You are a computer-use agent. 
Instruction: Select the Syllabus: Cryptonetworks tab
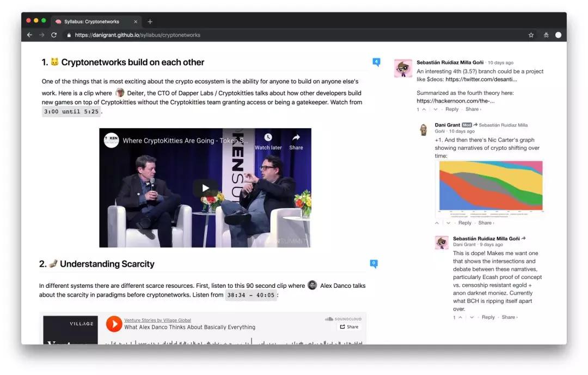(x=96, y=22)
